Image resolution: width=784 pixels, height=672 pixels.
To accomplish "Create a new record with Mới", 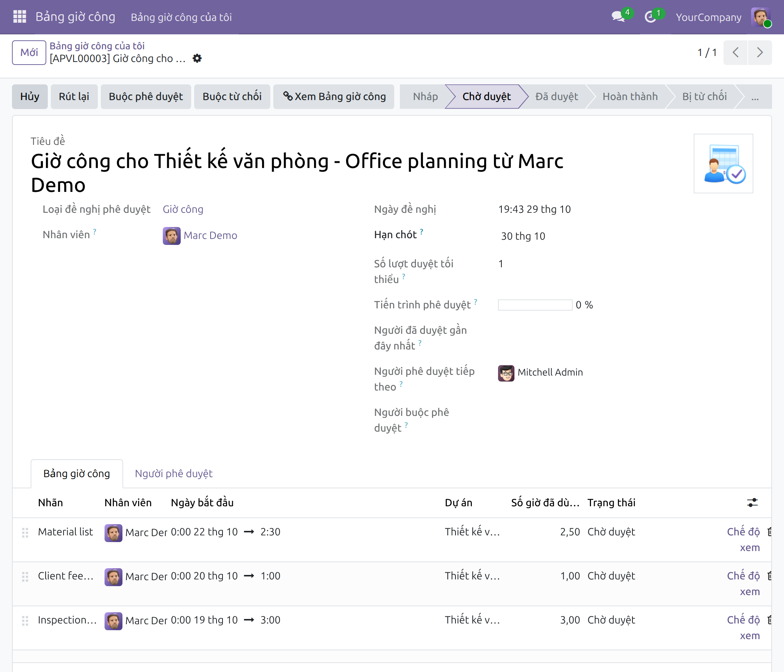I will tap(29, 53).
